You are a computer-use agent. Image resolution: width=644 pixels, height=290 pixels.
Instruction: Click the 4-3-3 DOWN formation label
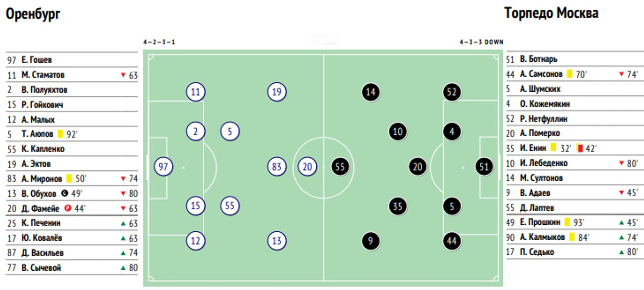pos(481,42)
